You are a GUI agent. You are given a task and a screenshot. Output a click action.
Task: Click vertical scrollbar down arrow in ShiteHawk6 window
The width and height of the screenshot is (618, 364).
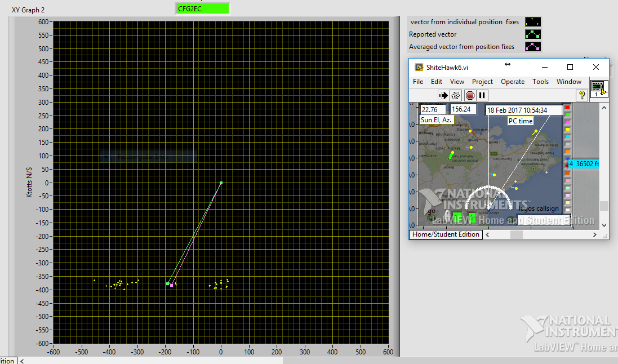click(x=604, y=225)
